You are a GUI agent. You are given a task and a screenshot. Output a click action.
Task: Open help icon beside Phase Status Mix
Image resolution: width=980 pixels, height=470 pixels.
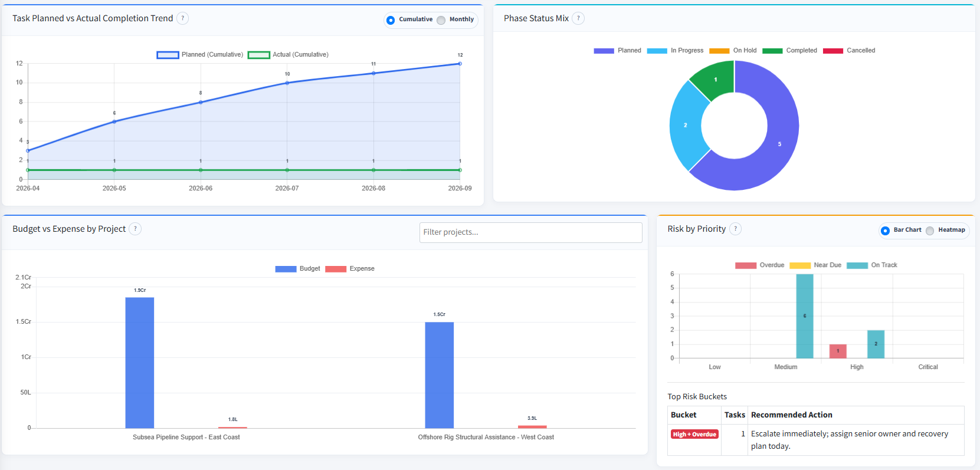578,18
